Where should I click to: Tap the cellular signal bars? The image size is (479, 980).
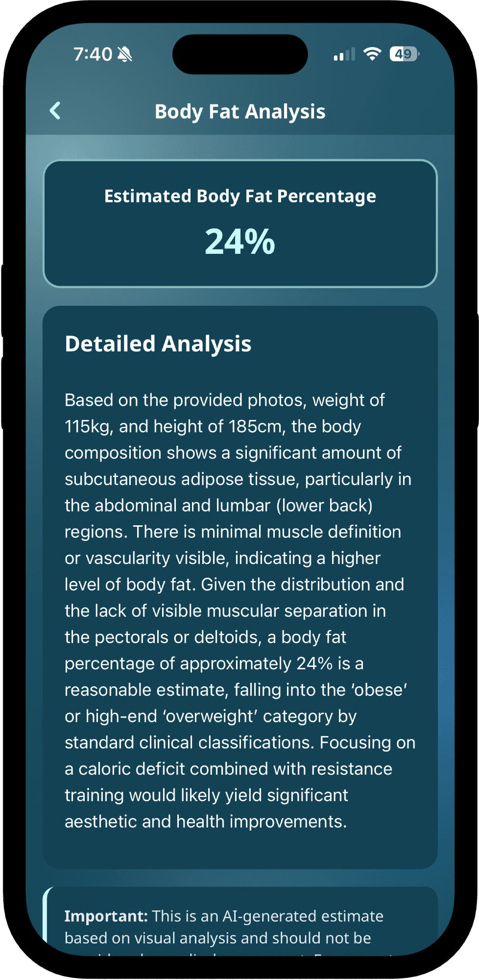click(x=344, y=54)
